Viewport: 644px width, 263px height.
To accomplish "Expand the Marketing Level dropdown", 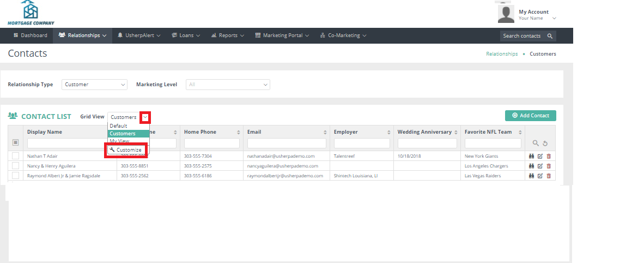I will (228, 85).
